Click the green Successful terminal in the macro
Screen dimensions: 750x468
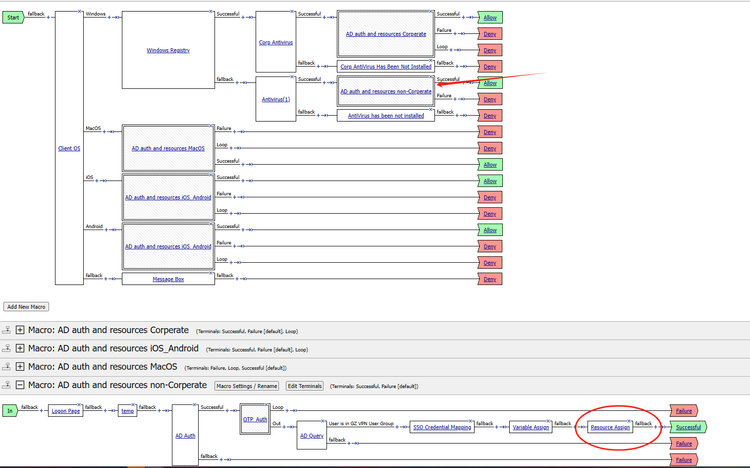[x=687, y=427]
